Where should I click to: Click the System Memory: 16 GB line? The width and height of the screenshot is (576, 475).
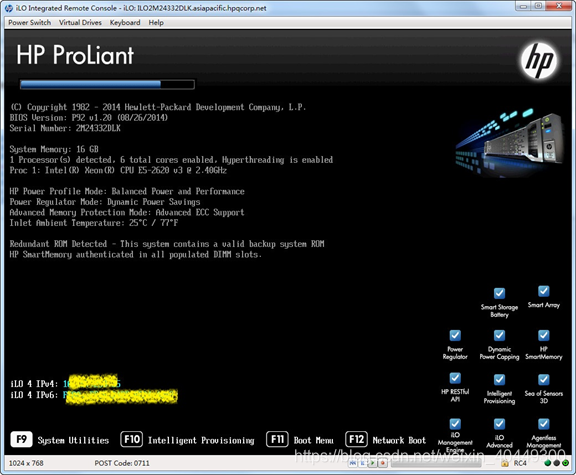click(54, 149)
